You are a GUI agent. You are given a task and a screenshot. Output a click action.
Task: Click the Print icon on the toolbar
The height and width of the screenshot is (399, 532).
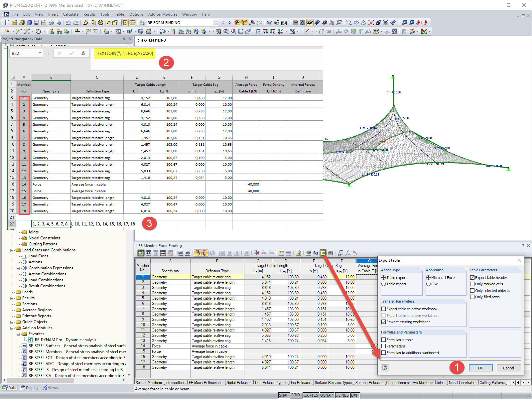[x=51, y=23]
